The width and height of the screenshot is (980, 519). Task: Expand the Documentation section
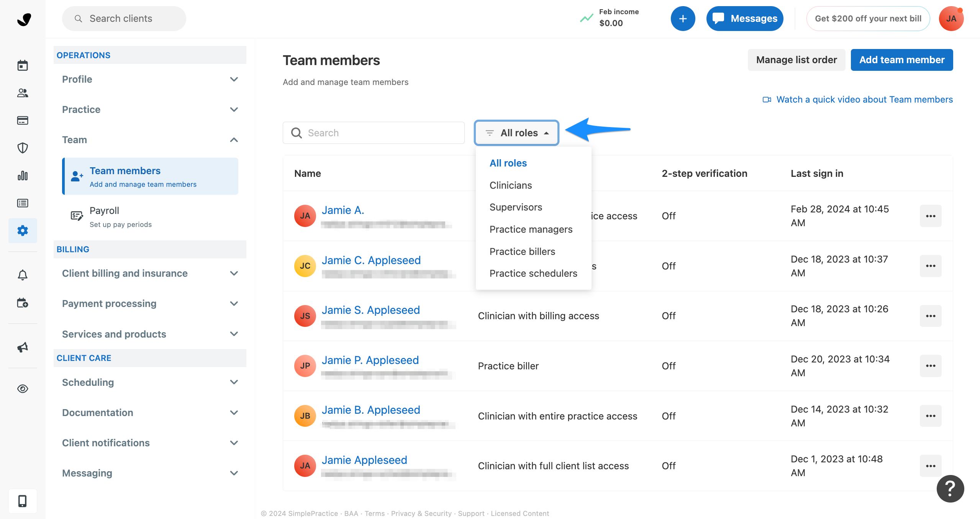150,413
